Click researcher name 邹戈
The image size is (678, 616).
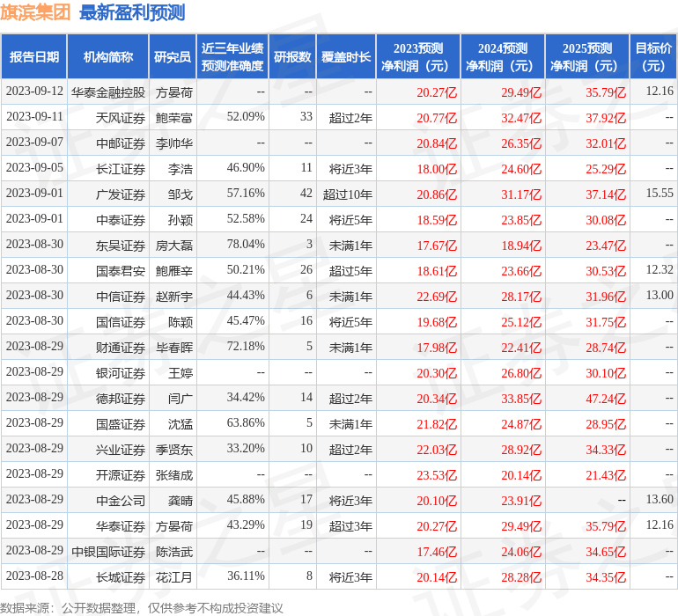181,194
